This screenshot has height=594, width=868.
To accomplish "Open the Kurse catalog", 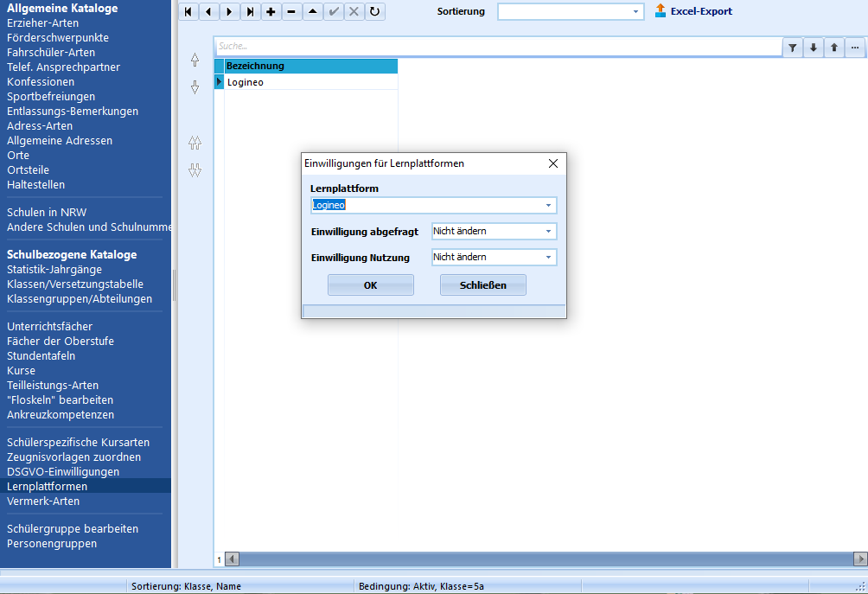I will point(21,370).
